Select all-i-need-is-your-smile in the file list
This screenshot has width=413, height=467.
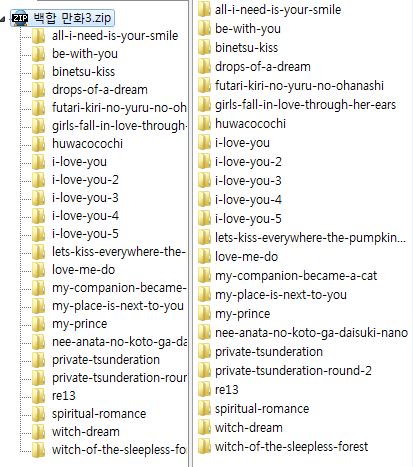[278, 10]
